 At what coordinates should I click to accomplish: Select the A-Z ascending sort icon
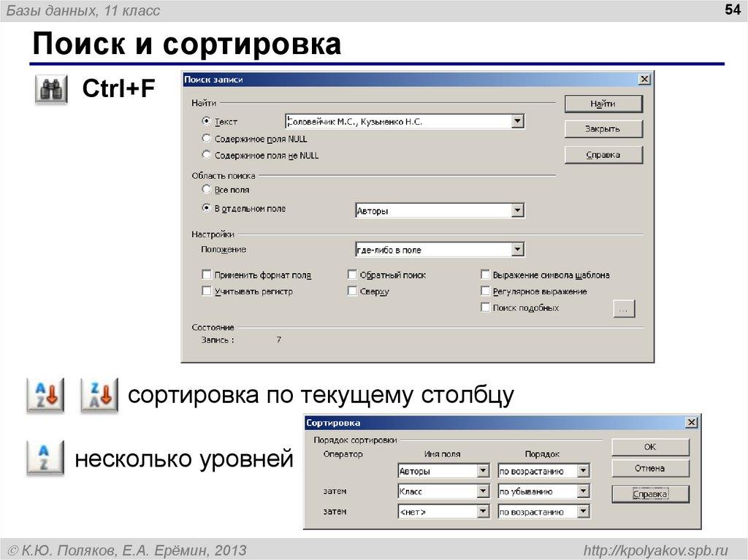(45, 392)
